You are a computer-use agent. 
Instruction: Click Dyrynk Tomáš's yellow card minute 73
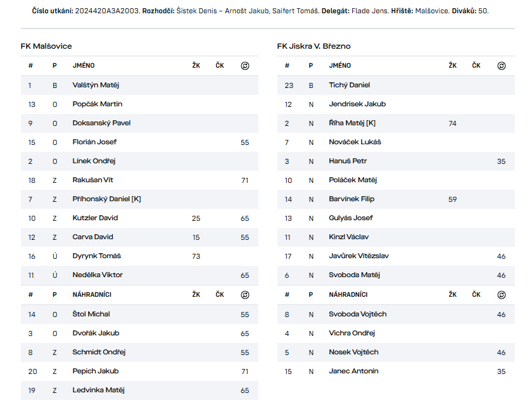tap(196, 256)
